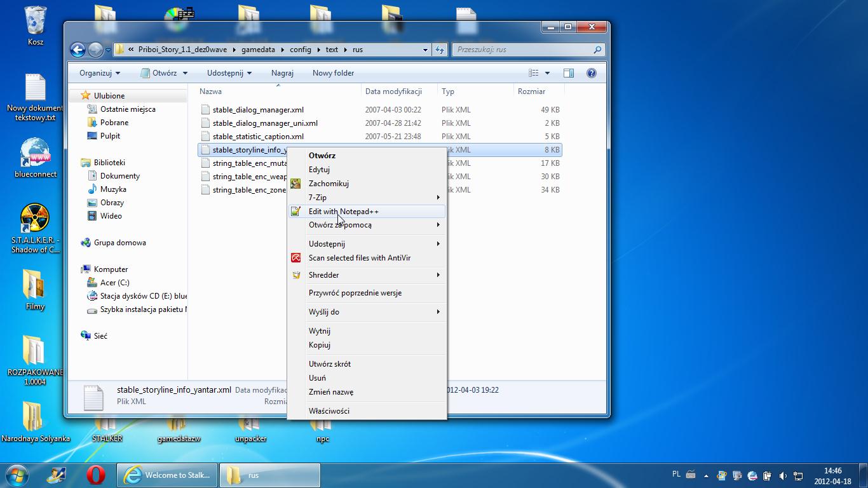Select Grupa domowa in navigation pane
The height and width of the screenshot is (488, 868).
[x=119, y=243]
